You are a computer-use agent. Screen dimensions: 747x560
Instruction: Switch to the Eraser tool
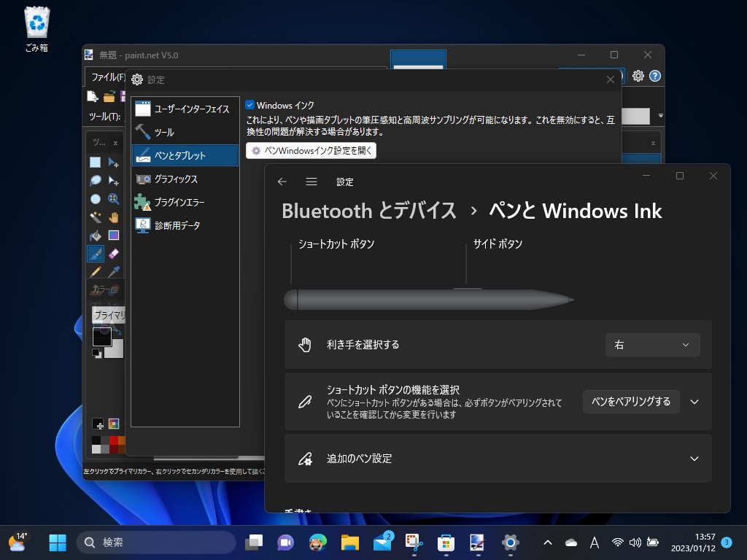tap(115, 253)
